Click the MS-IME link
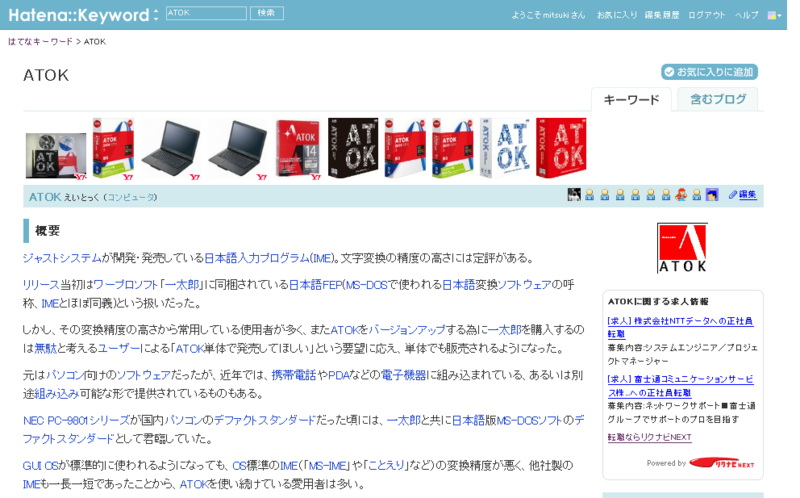This screenshot has width=800, height=498. (x=328, y=465)
